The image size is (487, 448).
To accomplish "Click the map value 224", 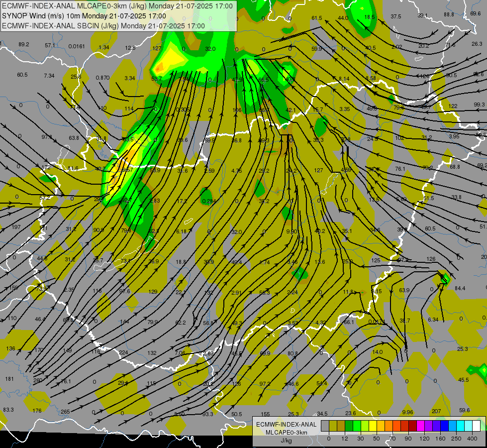I will [x=123, y=352].
